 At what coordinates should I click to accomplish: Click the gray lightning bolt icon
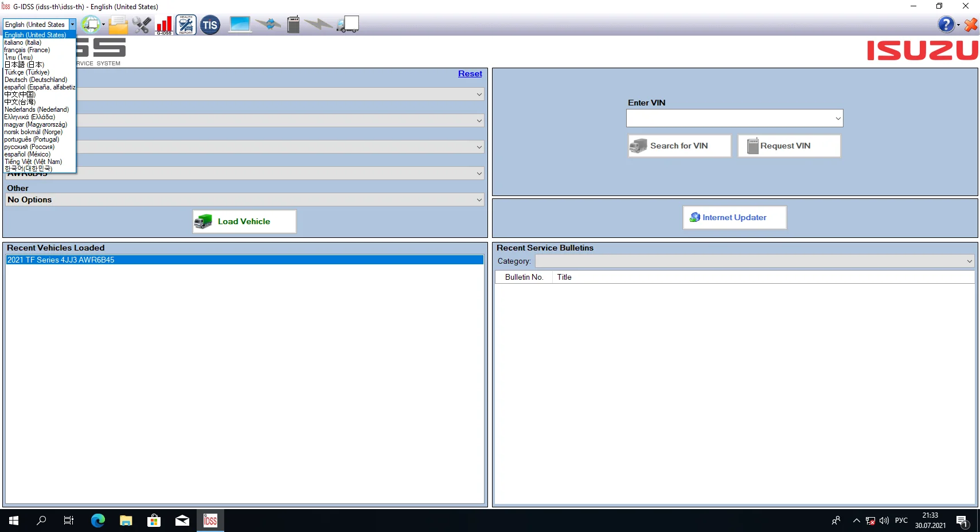point(318,24)
